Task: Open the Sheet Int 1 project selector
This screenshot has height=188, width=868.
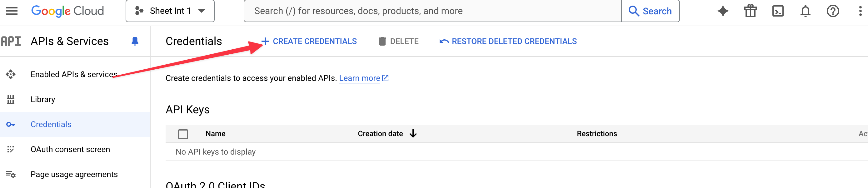Action: tap(170, 11)
